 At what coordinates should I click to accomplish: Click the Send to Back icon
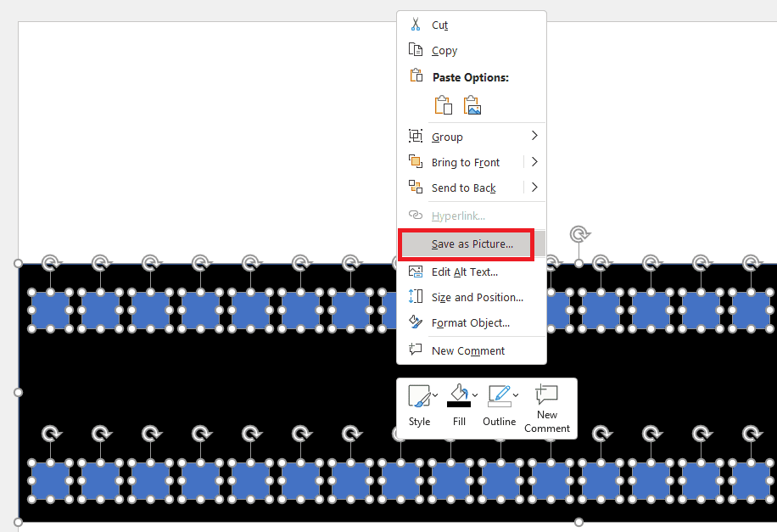point(416,187)
